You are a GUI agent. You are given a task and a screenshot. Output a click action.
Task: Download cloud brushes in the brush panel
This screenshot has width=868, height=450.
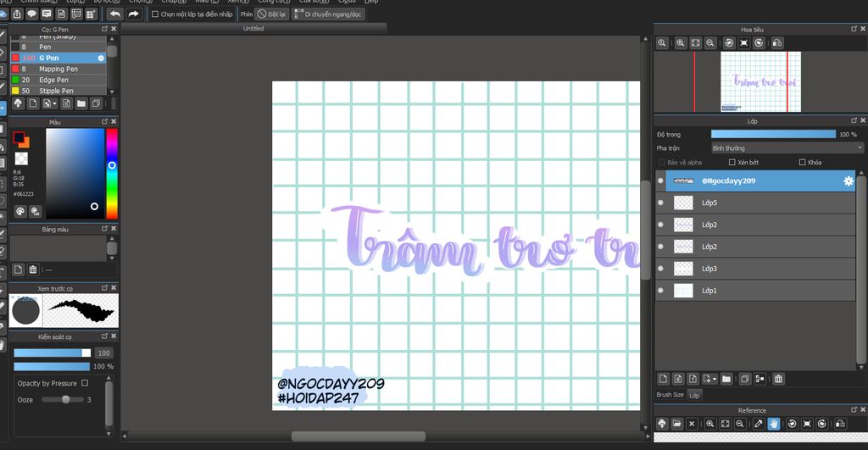18,103
